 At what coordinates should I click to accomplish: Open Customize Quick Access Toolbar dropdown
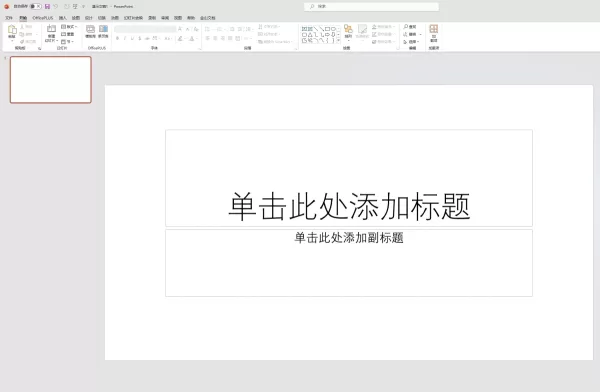[83, 7]
